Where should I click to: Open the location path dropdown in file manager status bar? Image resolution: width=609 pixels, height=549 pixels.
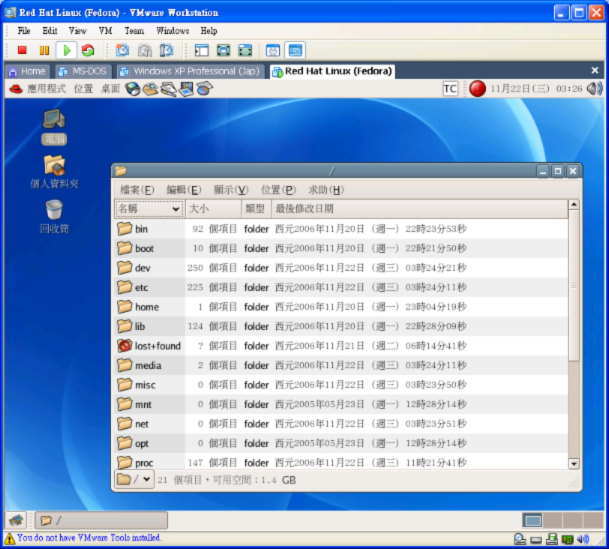coord(134,479)
